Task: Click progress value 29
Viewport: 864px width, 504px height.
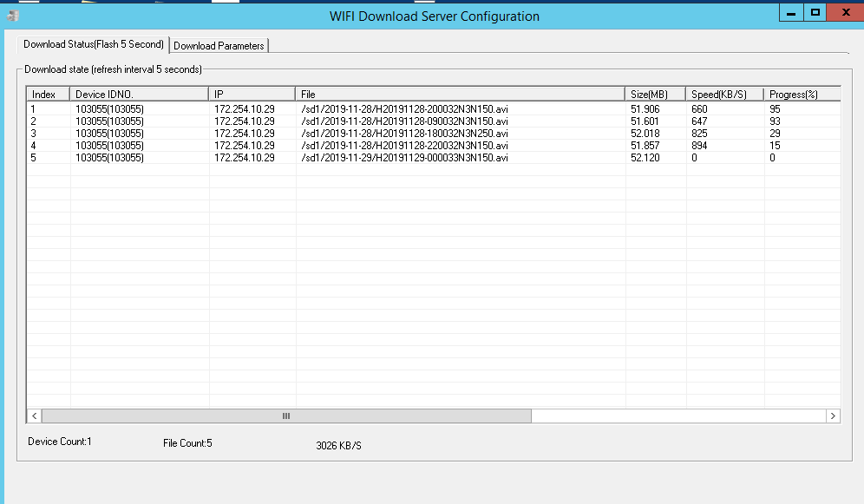Action: tap(775, 134)
